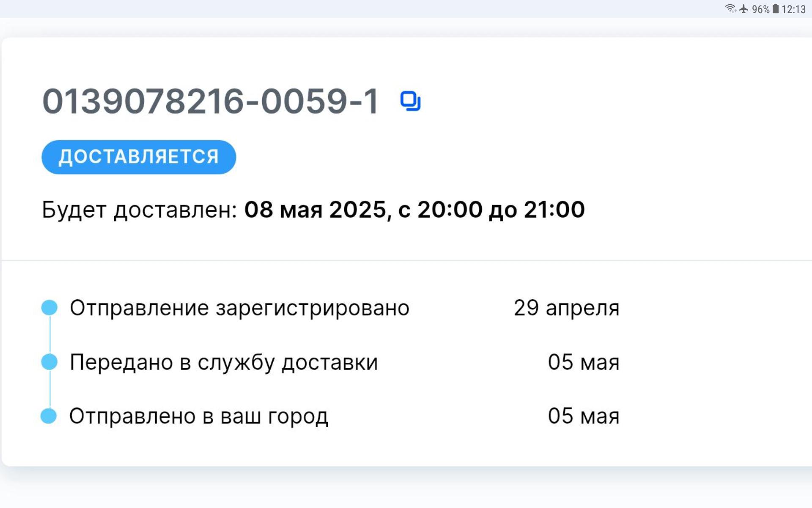Copy the tracking number with the copy icon
The height and width of the screenshot is (508, 812).
click(410, 102)
